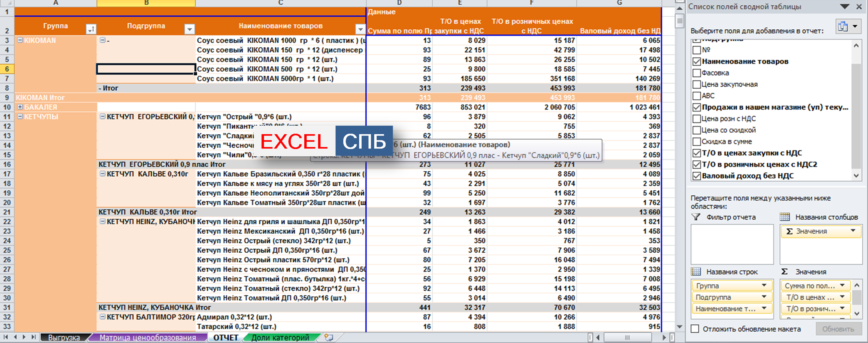Tick the Цена закупочная field checkbox
868x343 pixels.
696,85
